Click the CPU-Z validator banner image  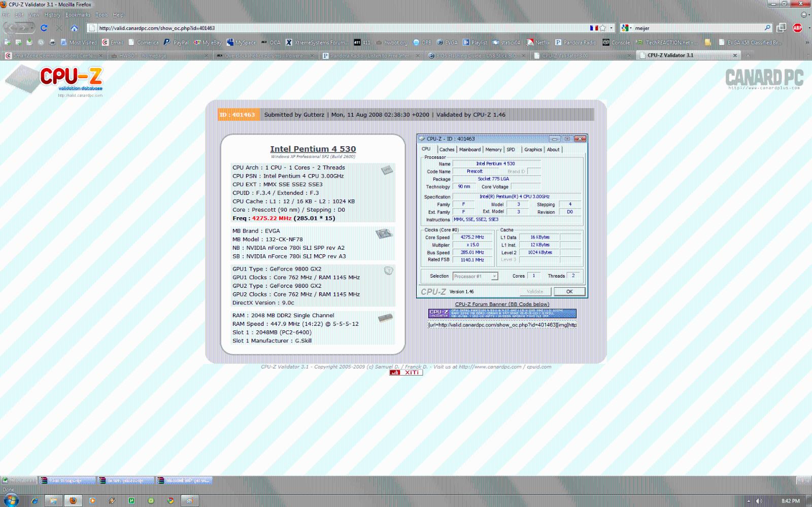tap(502, 314)
